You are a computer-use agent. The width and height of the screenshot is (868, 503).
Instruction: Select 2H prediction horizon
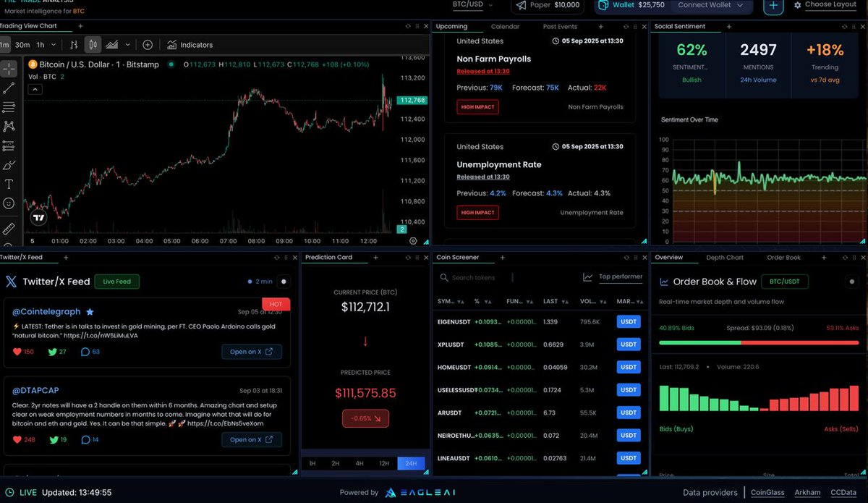336,463
